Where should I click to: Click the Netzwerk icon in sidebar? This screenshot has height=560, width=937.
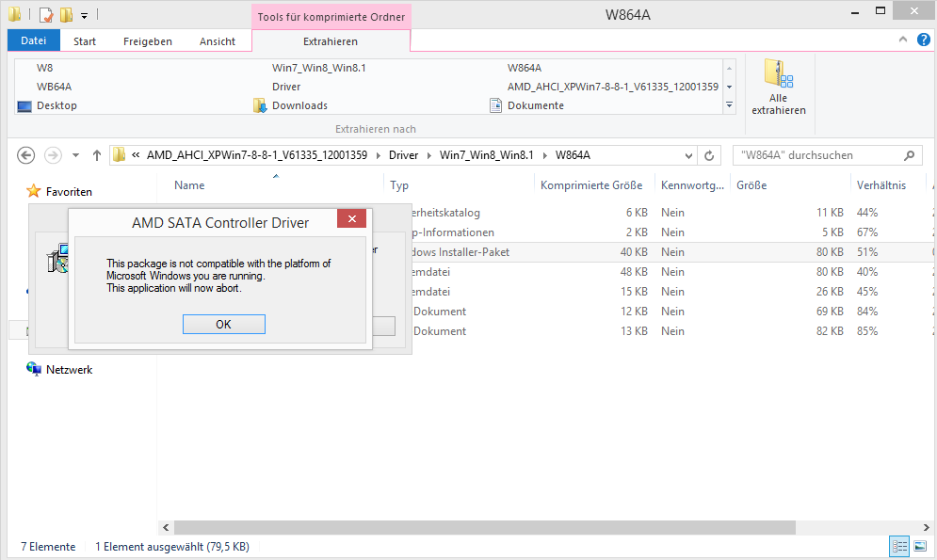pyautogui.click(x=34, y=369)
